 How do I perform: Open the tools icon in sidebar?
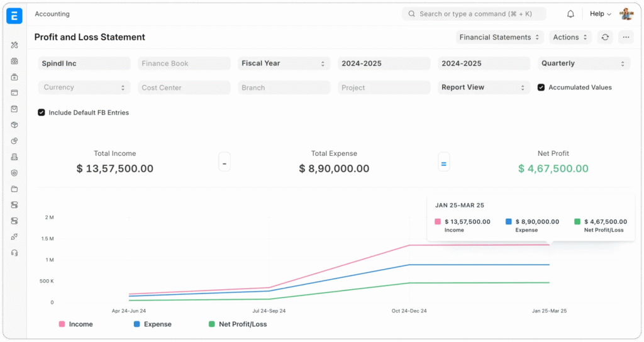click(14, 45)
